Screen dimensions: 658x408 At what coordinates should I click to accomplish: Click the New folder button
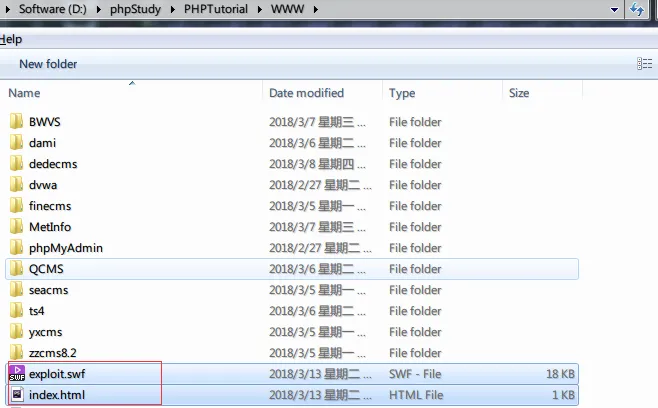point(48,64)
